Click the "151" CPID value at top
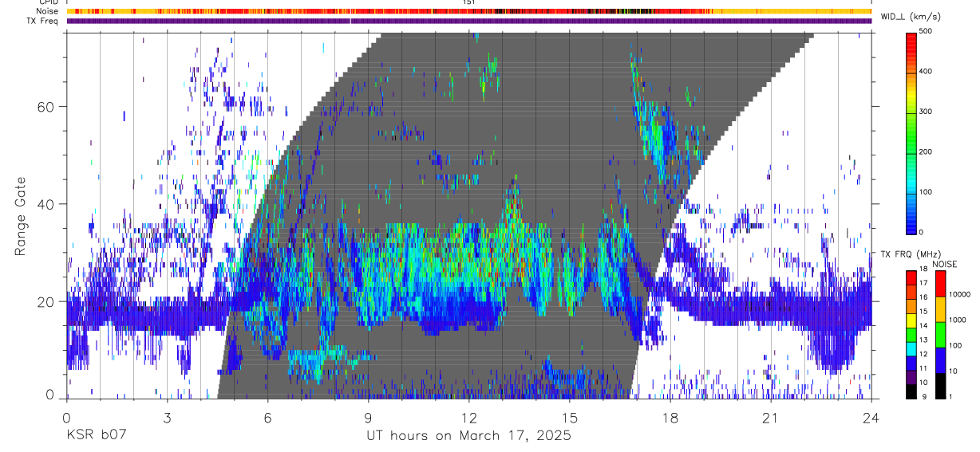 tap(469, 2)
